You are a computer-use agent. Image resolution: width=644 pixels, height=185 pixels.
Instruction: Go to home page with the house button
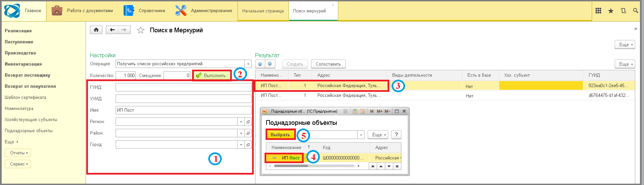[96, 30]
